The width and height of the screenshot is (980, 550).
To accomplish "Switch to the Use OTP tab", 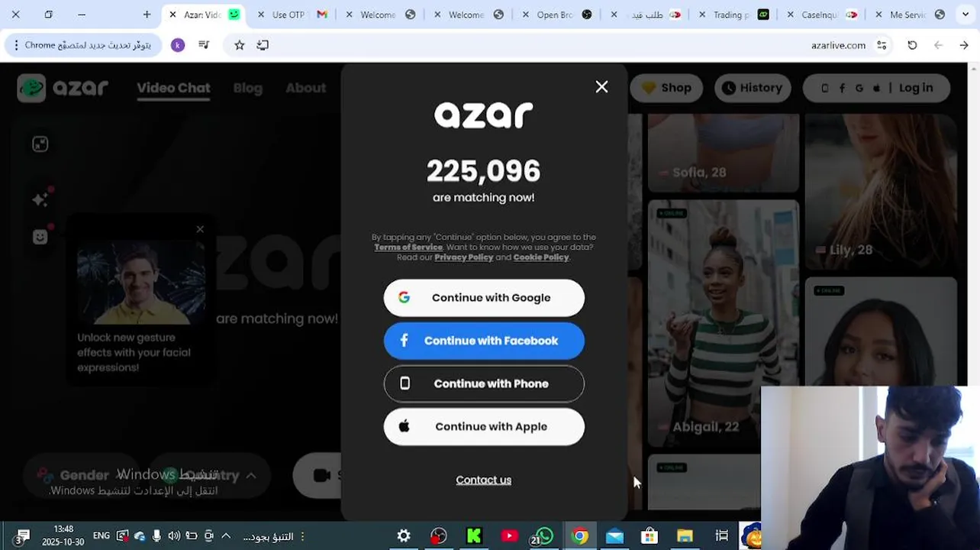I will click(289, 15).
